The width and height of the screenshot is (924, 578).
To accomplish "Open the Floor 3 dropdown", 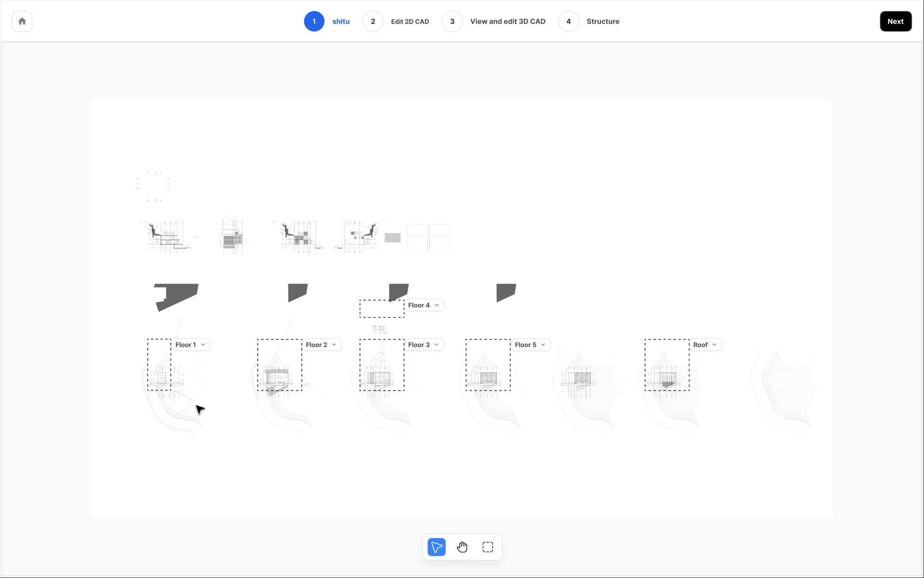I will click(x=424, y=345).
